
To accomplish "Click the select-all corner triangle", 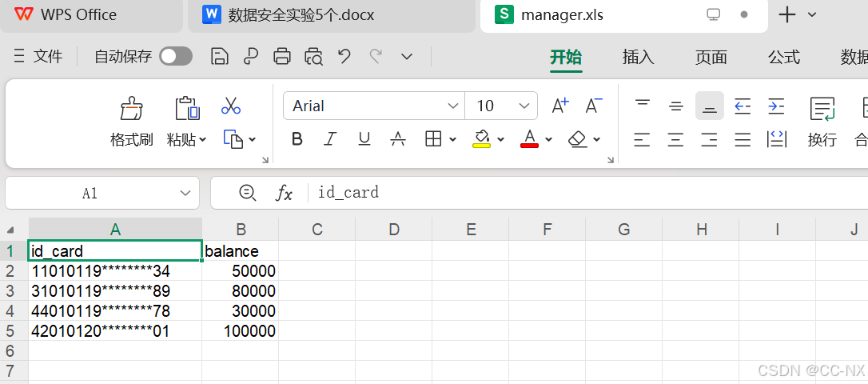I will coord(10,230).
